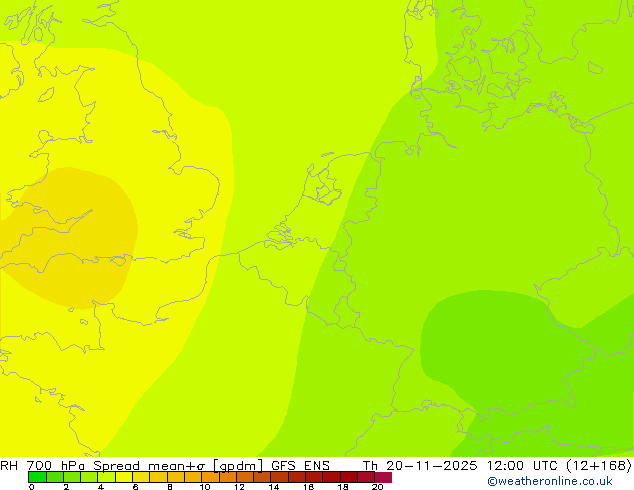Click the legend tick label '8'
Viewport: 634px width, 490px height.
tap(170, 487)
